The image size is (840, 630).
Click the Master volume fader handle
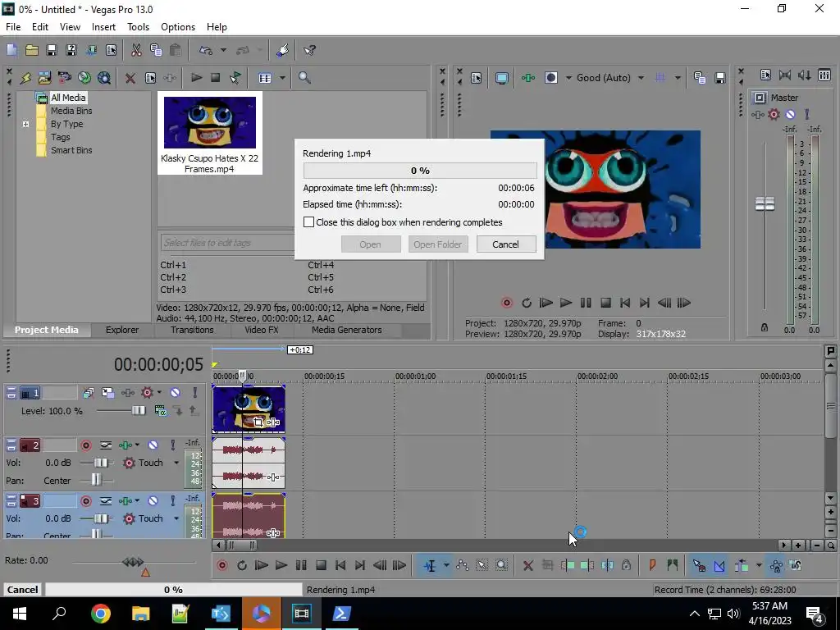[765, 203]
